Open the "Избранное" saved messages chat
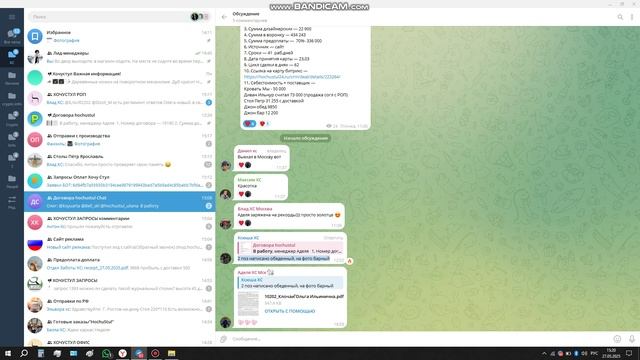 [120, 36]
